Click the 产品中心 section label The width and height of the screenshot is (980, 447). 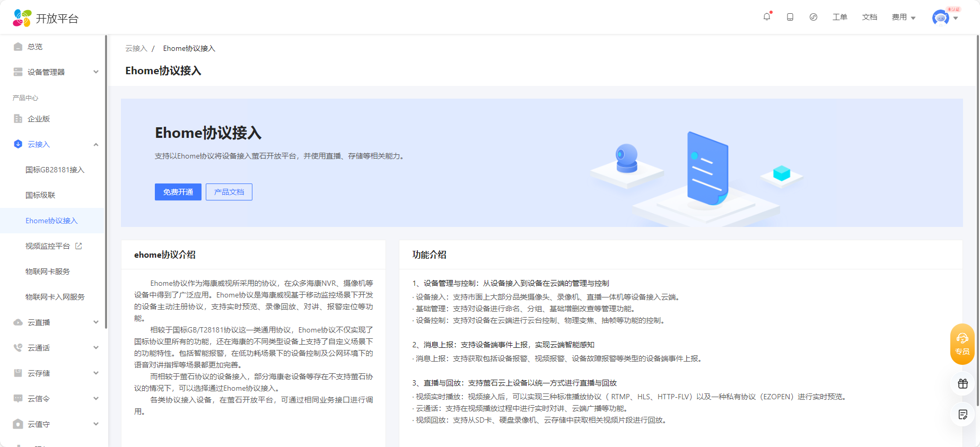point(25,98)
